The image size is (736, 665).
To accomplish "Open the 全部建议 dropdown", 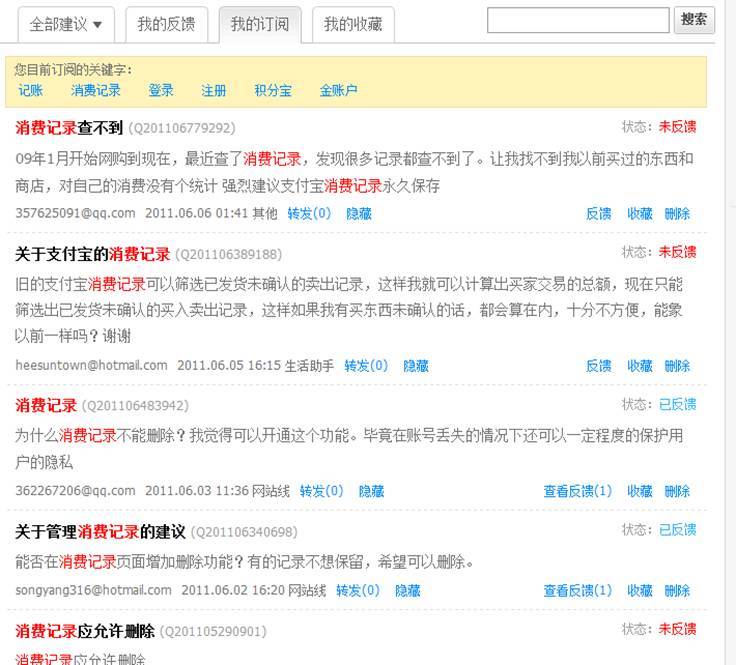I will click(x=67, y=24).
